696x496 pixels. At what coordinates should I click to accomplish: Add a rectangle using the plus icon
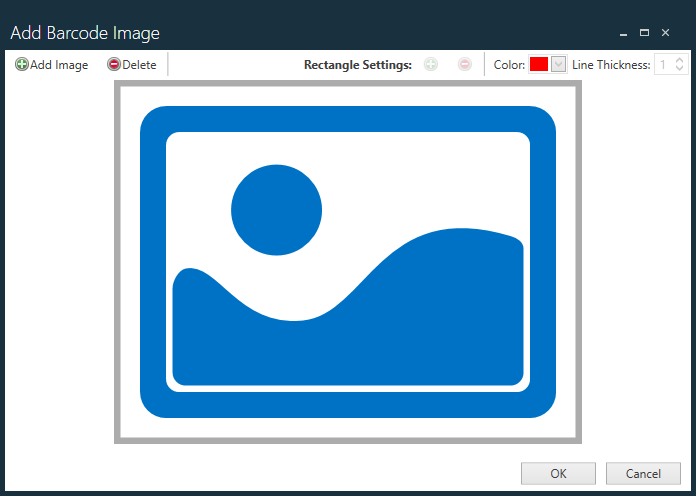point(431,65)
